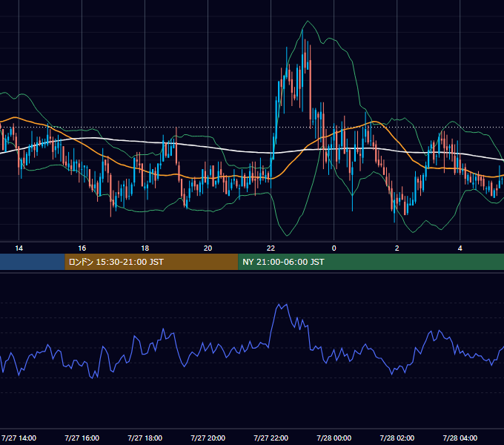The height and width of the screenshot is (445, 504).
Task: Click the oscillator peak near 22:00
Action: pos(282,306)
